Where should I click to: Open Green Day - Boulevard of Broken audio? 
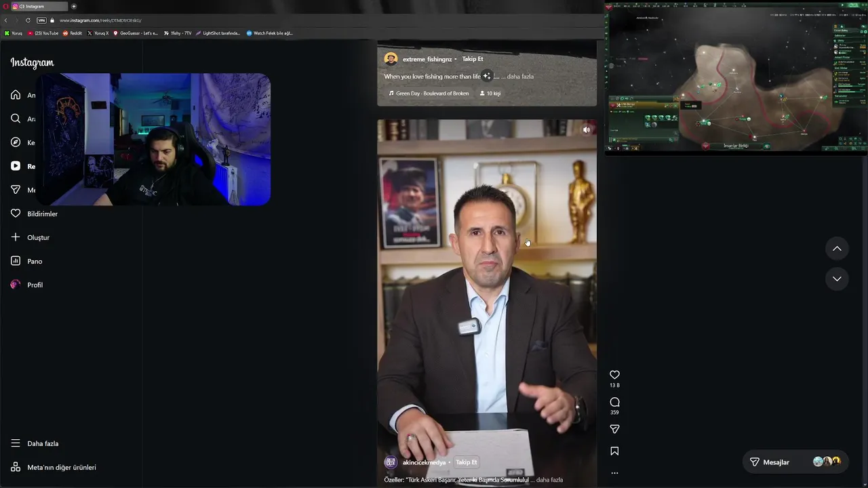(429, 93)
